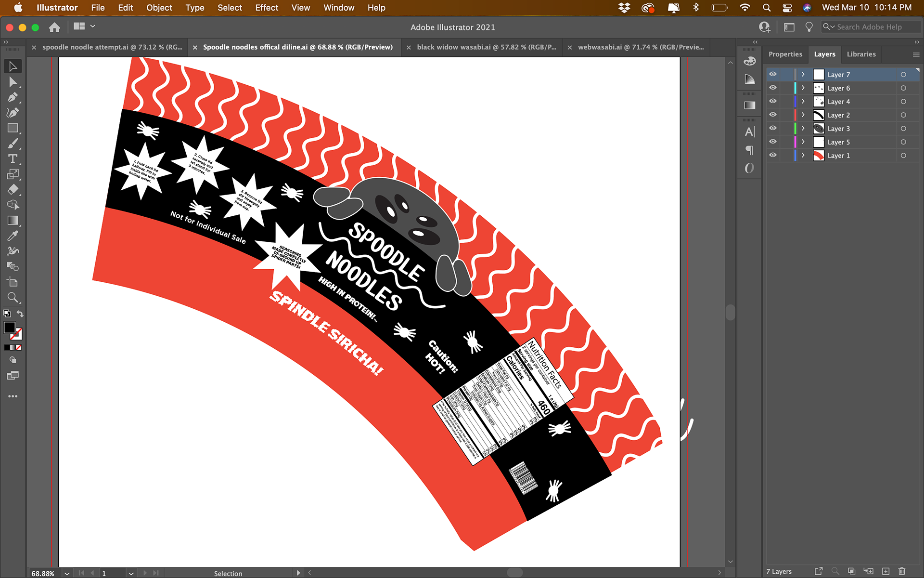Open the Properties panel tab
Image resolution: width=924 pixels, height=578 pixels.
(x=785, y=54)
